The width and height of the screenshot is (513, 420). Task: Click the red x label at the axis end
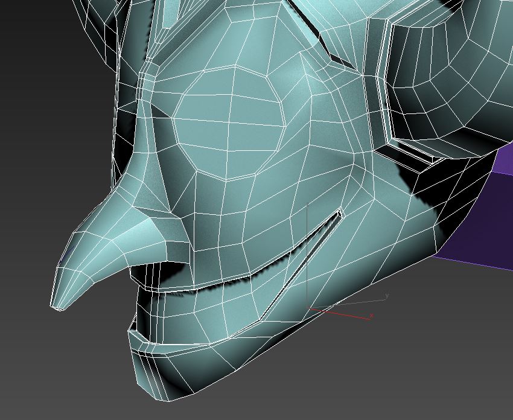[371, 316]
